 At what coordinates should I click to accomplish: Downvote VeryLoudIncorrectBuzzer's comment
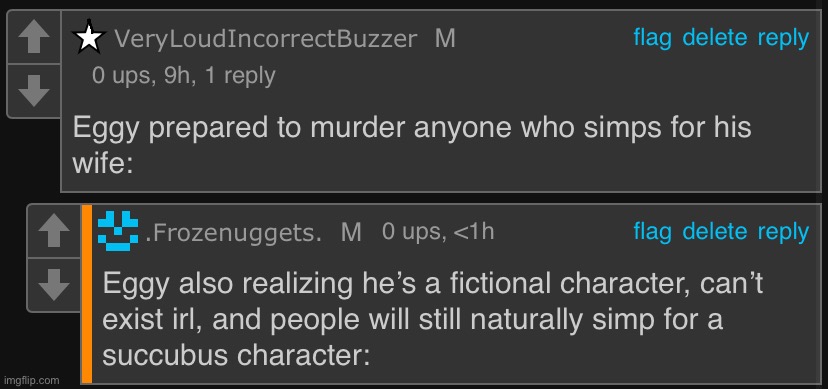tap(34, 91)
